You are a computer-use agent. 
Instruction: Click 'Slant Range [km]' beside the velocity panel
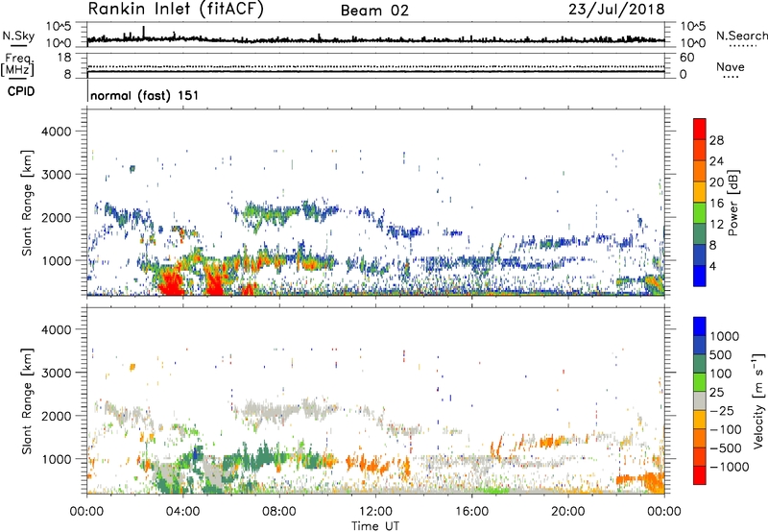click(x=27, y=401)
